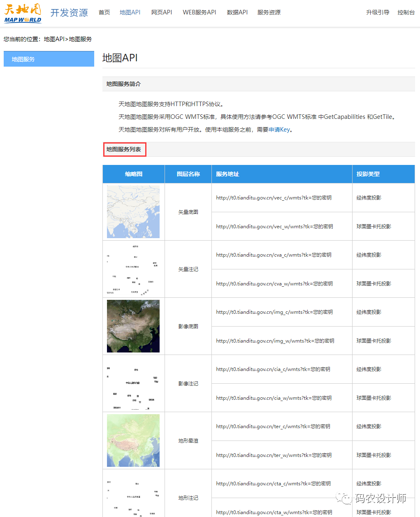The image size is (420, 517).
Task: Open the 数据API menu item
Action: click(x=237, y=12)
